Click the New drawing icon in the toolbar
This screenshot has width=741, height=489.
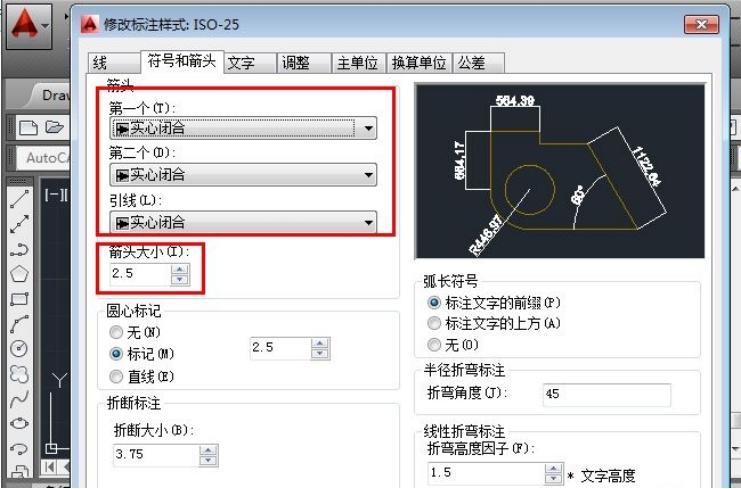pos(28,128)
